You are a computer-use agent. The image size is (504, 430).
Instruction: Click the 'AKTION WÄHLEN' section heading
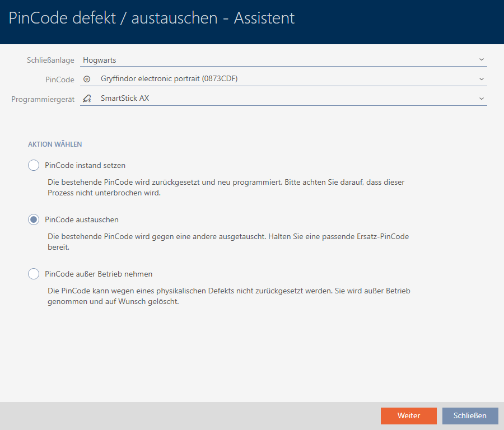coord(55,144)
